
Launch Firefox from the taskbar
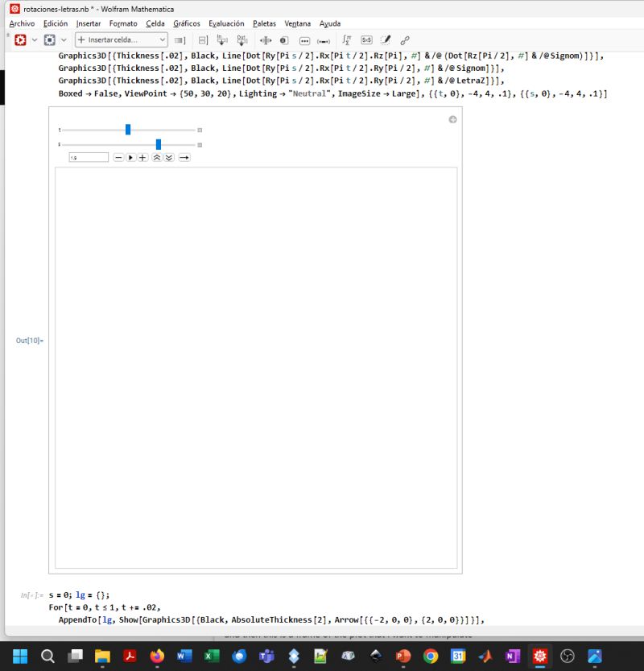click(x=158, y=657)
